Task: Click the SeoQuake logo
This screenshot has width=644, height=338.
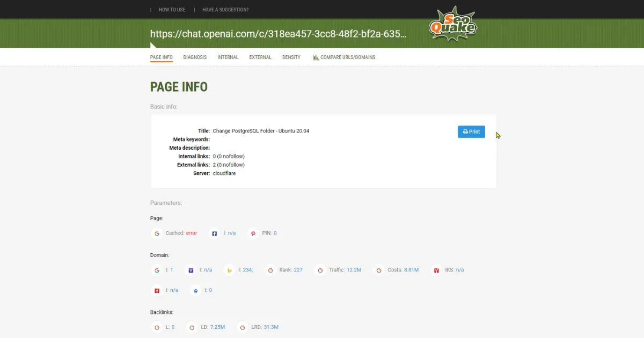Action: click(x=453, y=24)
